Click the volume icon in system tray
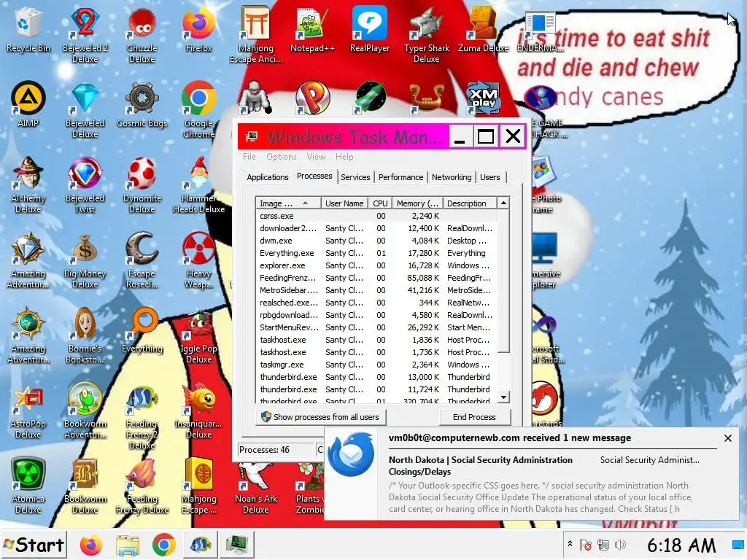The width and height of the screenshot is (747, 560). coord(620,544)
